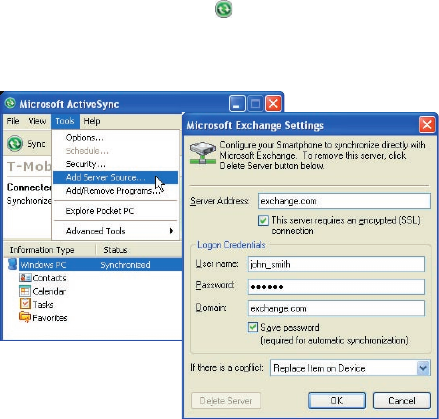Click the ActiveSync logo in the title bar

coord(10,103)
